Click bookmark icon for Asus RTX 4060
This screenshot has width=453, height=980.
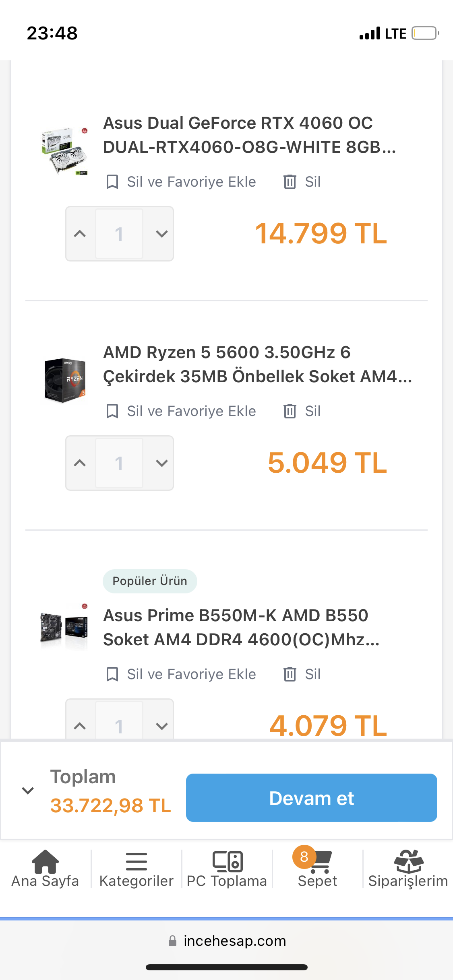click(x=112, y=182)
